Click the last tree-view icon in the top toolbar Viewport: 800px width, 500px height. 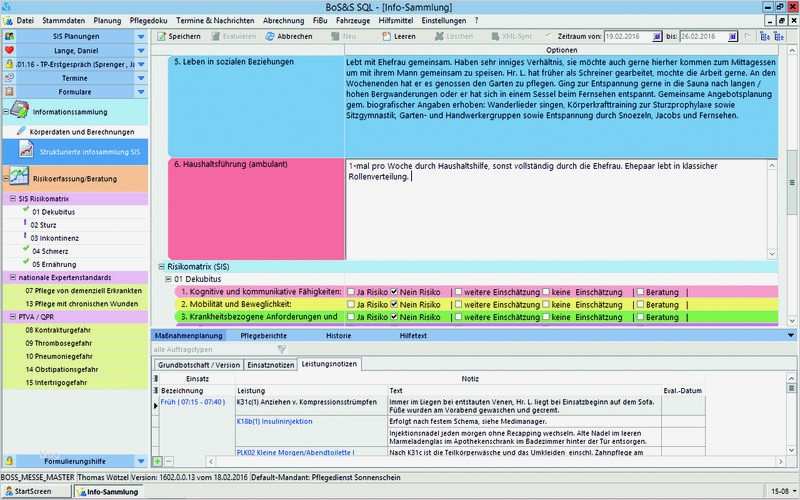pos(779,36)
